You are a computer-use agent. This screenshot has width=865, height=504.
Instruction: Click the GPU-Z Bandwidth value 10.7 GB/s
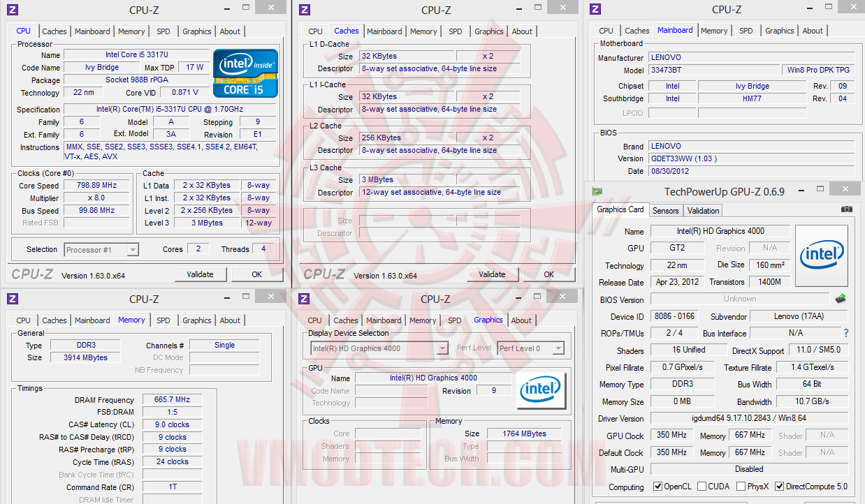pos(812,401)
